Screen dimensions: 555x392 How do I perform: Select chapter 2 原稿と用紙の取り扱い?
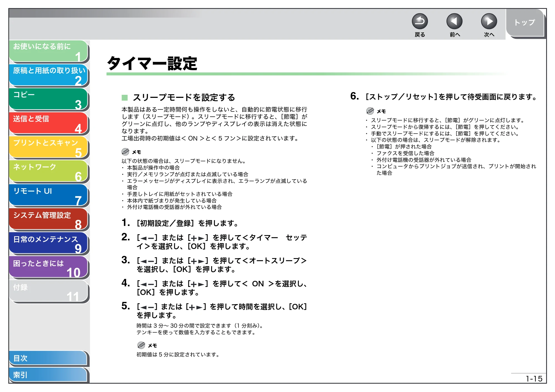pyautogui.click(x=49, y=75)
